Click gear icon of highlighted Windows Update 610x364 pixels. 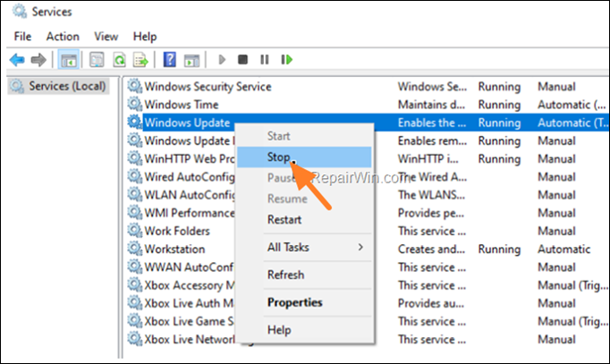[x=134, y=123]
